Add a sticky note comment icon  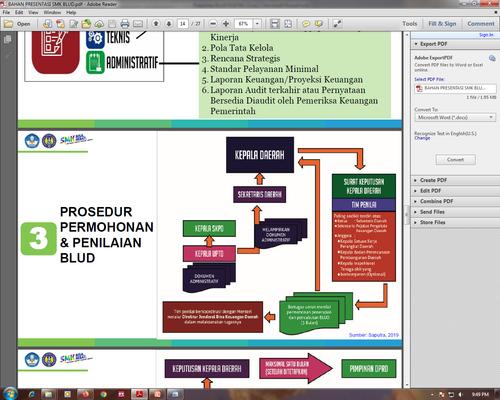pos(306,24)
